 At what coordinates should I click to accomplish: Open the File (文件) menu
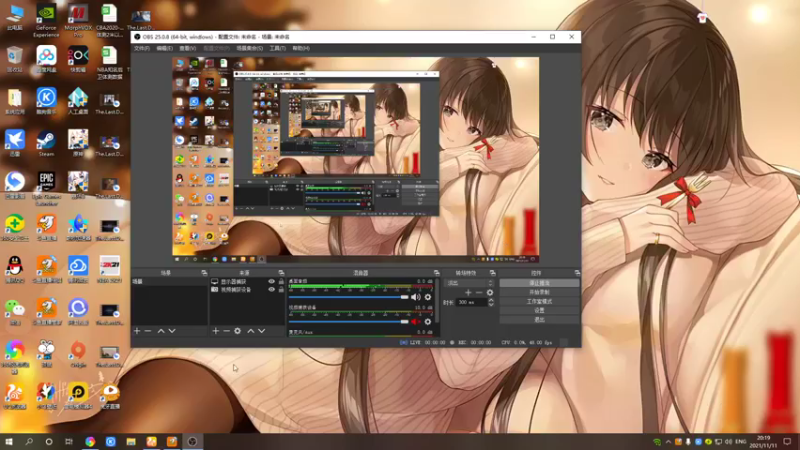pyautogui.click(x=142, y=48)
